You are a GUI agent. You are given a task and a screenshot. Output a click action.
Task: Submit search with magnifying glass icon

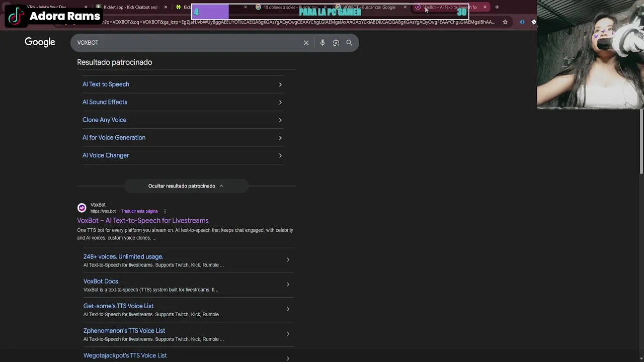[x=349, y=43]
